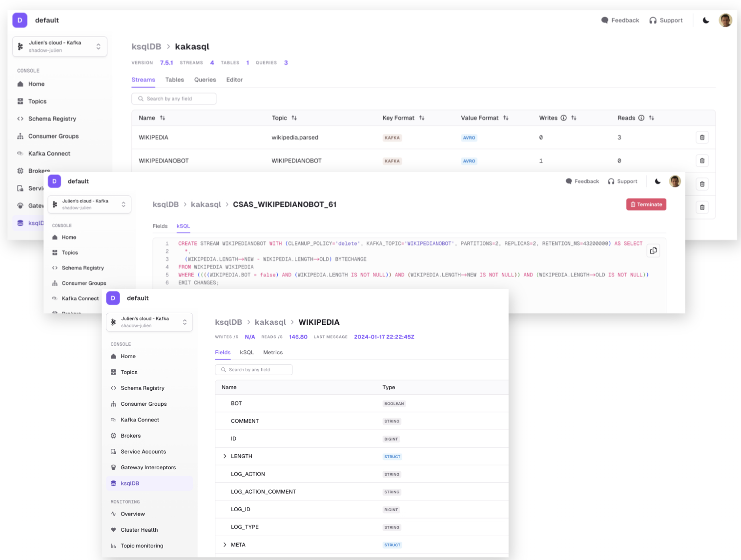
Task: Open Topics in front window sidebar
Action: point(149,372)
